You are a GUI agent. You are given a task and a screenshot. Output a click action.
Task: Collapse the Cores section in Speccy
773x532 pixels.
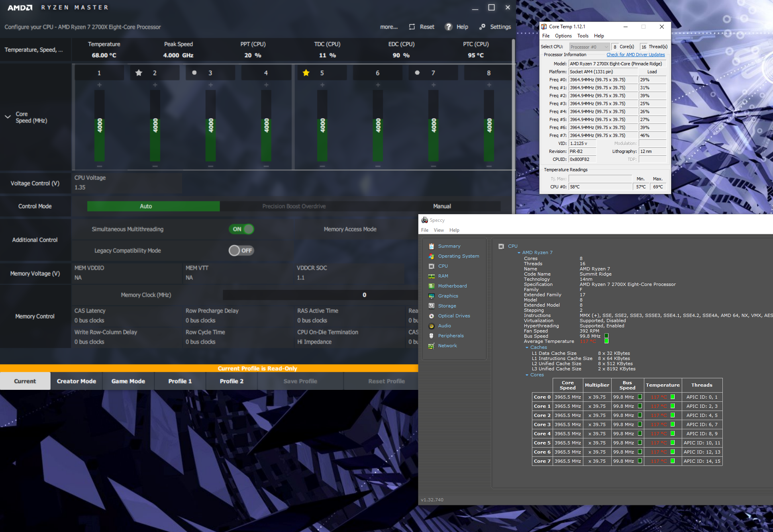coord(527,375)
